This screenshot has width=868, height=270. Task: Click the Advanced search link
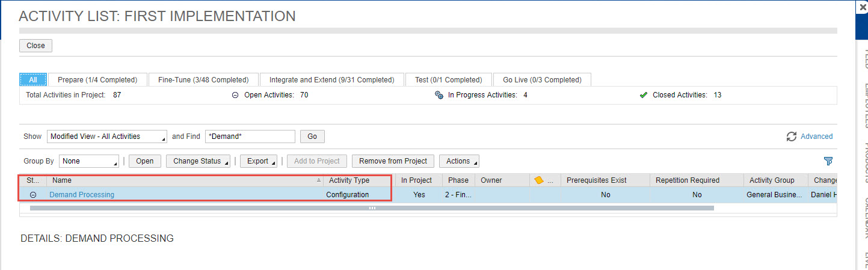point(816,137)
